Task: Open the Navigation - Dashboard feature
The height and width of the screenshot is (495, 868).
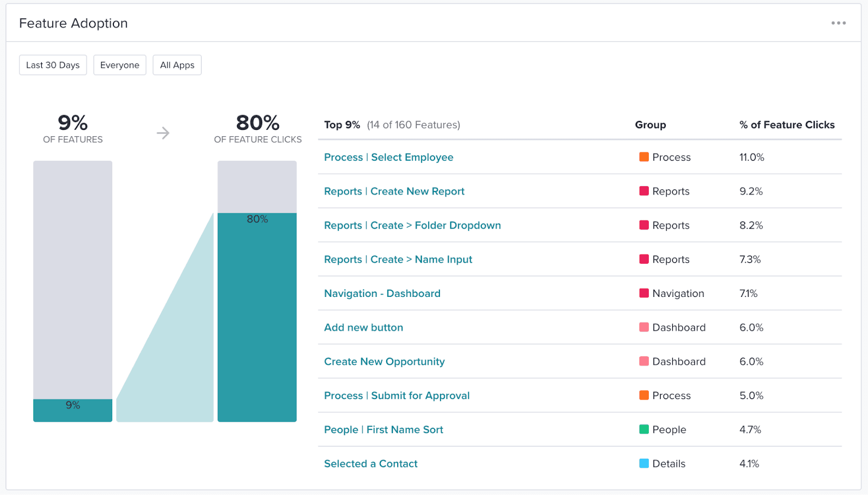Action: (382, 294)
